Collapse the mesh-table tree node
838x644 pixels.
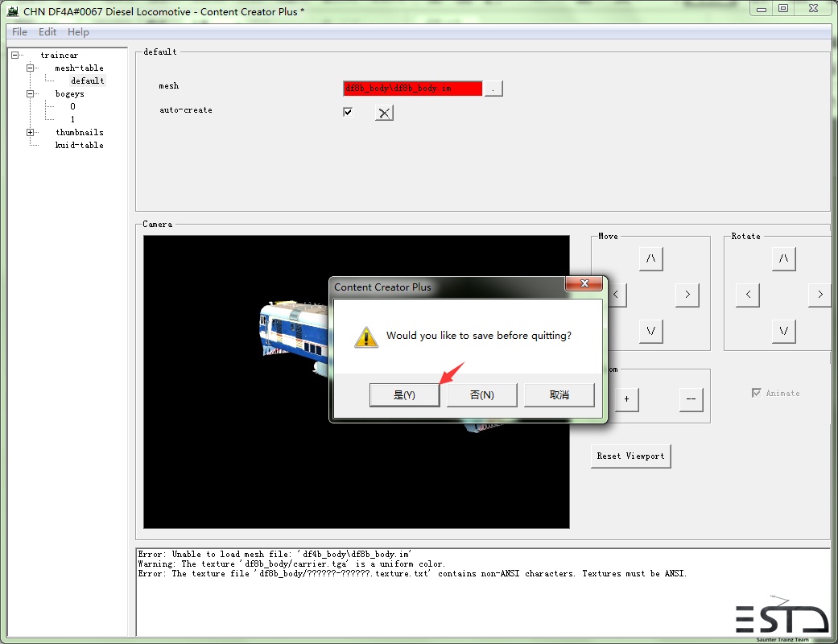pyautogui.click(x=30, y=68)
